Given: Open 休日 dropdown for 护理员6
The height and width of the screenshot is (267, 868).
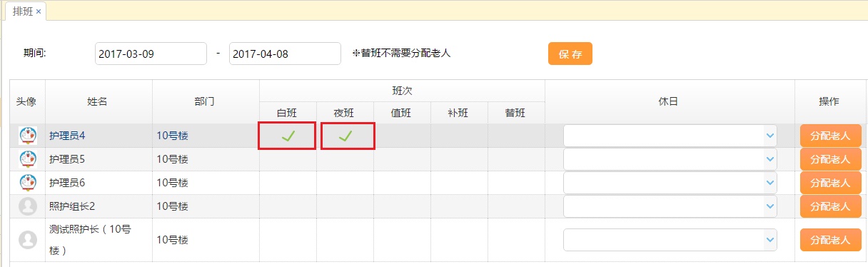Looking at the screenshot, I should tap(670, 183).
